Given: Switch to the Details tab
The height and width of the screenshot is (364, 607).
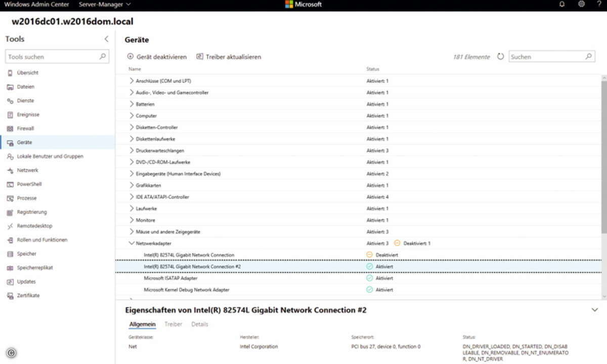Looking at the screenshot, I should [x=200, y=325].
